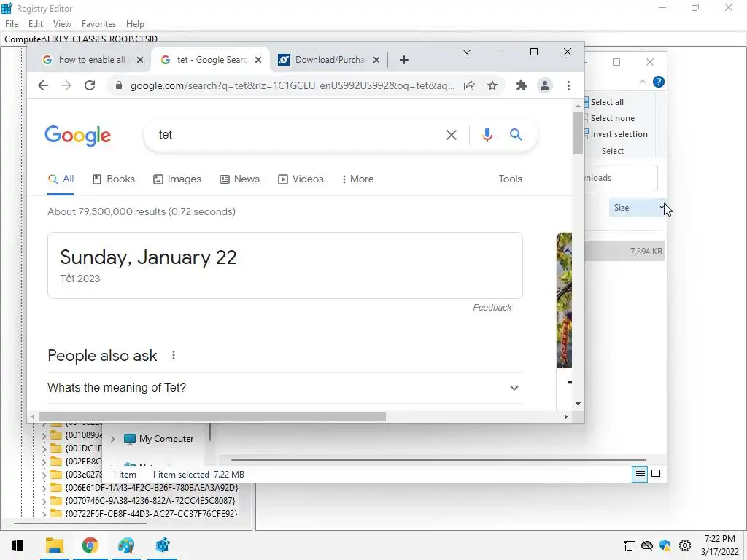Select the News search filter
The height and width of the screenshot is (560, 747).
click(239, 179)
